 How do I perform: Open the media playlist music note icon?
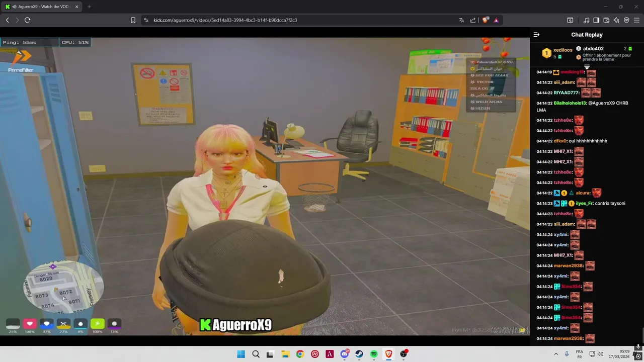(586, 20)
